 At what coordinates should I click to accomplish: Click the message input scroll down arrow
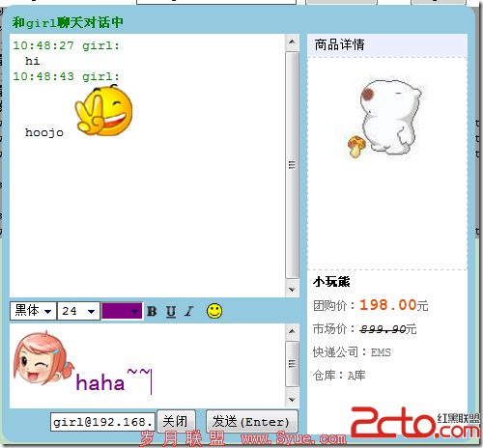pyautogui.click(x=292, y=400)
